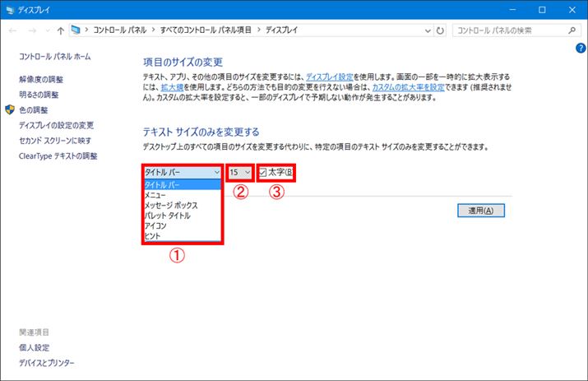Refresh the Display page
This screenshot has width=588, height=381.
(x=440, y=30)
